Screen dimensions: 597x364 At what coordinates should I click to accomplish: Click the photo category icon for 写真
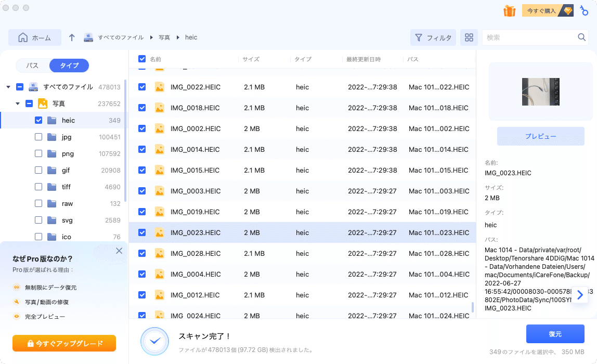click(43, 103)
